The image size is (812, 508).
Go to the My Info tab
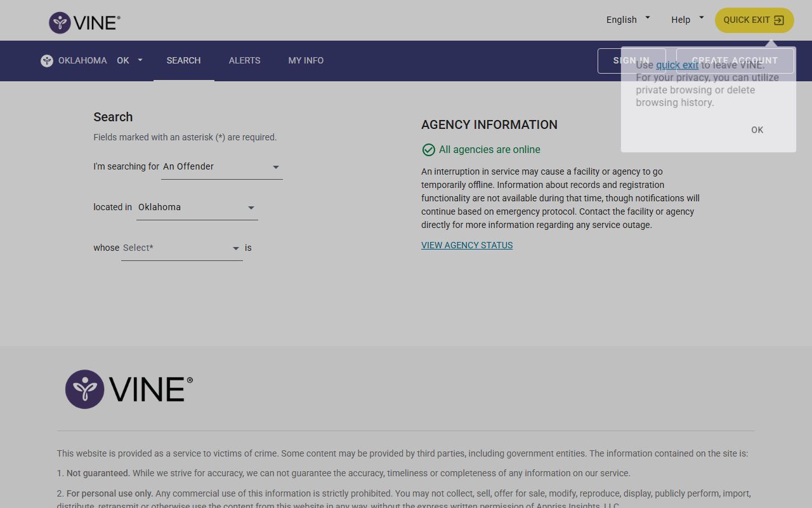pyautogui.click(x=306, y=60)
